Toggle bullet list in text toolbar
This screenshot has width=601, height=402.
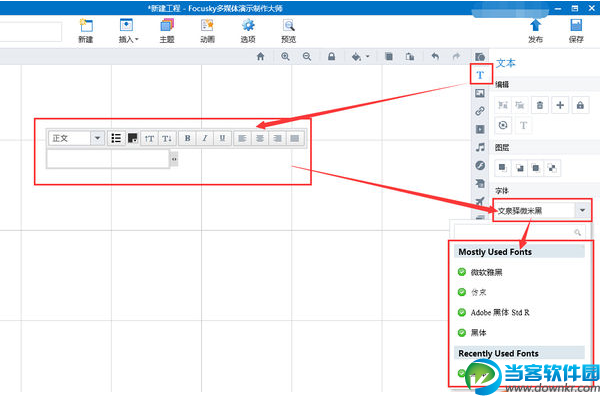pyautogui.click(x=116, y=138)
